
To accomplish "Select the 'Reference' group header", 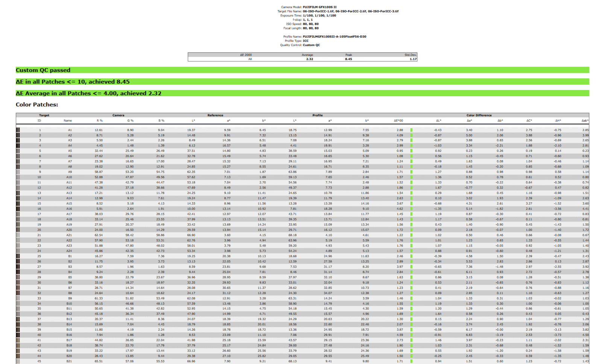I will tap(215, 115).
